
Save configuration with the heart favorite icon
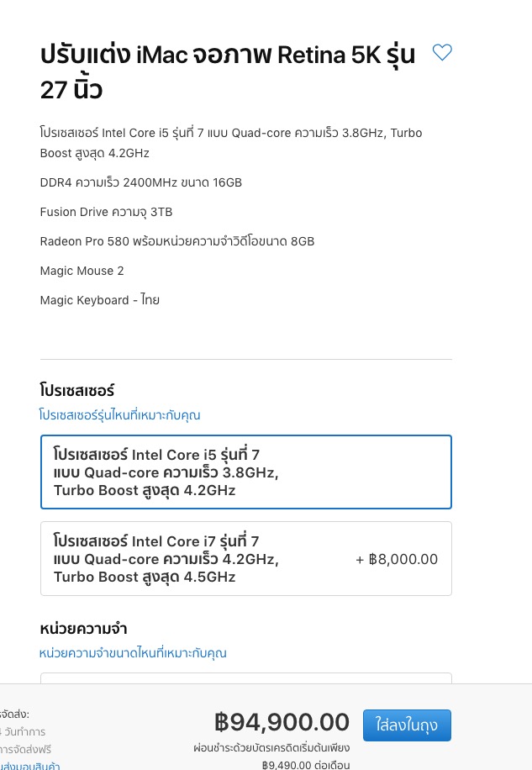[x=442, y=53]
